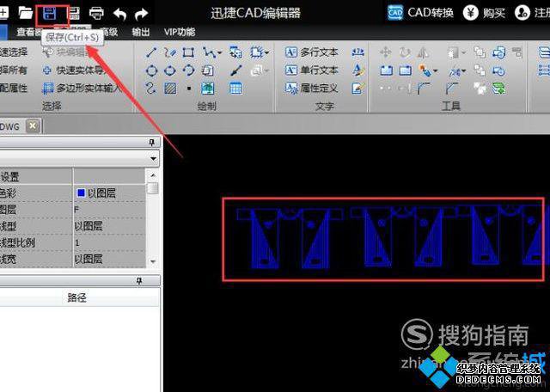Click the 以图层 value in the 色彩 row

point(101,193)
